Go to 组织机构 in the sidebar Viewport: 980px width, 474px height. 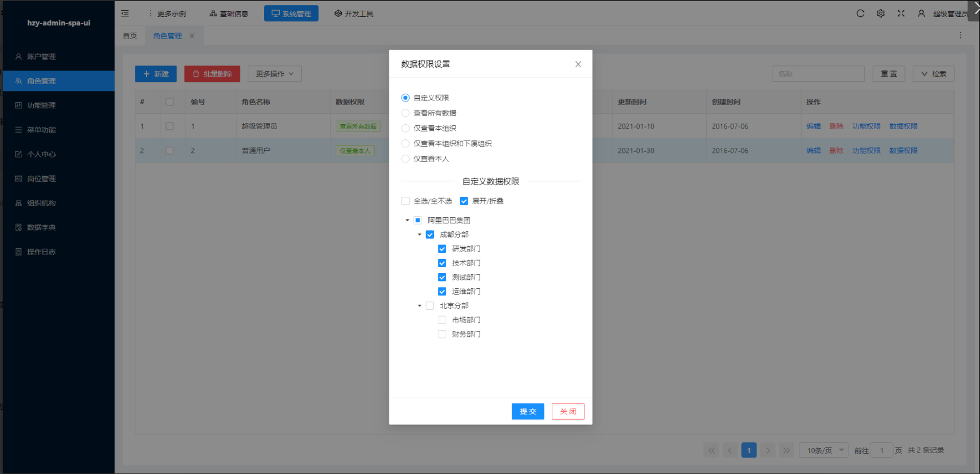coord(41,203)
